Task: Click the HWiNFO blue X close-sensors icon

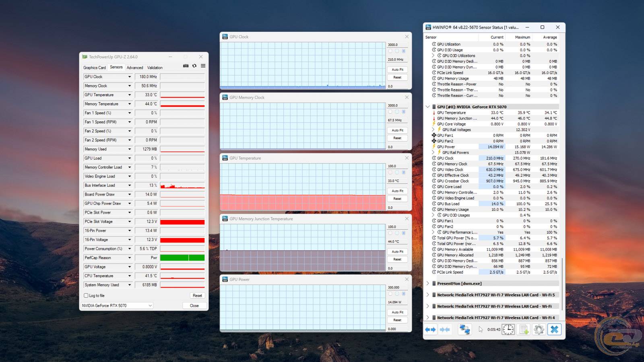Action: tap(554, 330)
